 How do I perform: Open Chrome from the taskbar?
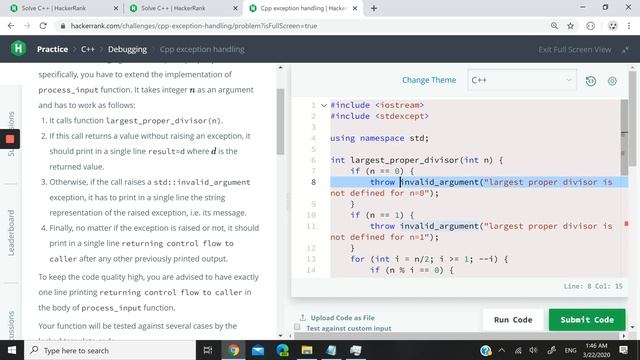(x=233, y=350)
